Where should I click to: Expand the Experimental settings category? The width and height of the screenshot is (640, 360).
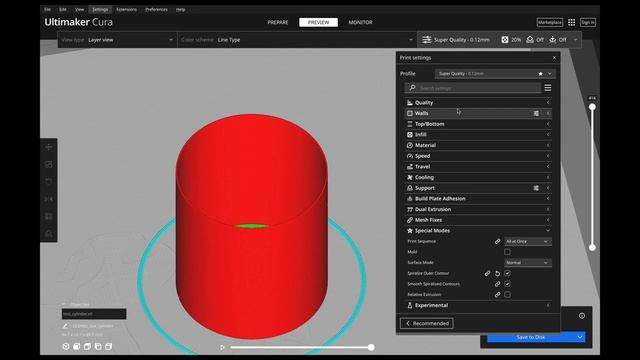tap(478, 305)
